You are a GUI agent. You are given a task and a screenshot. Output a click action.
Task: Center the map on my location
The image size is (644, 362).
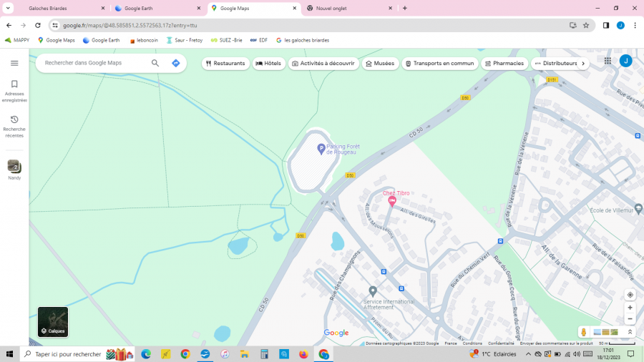point(630,295)
